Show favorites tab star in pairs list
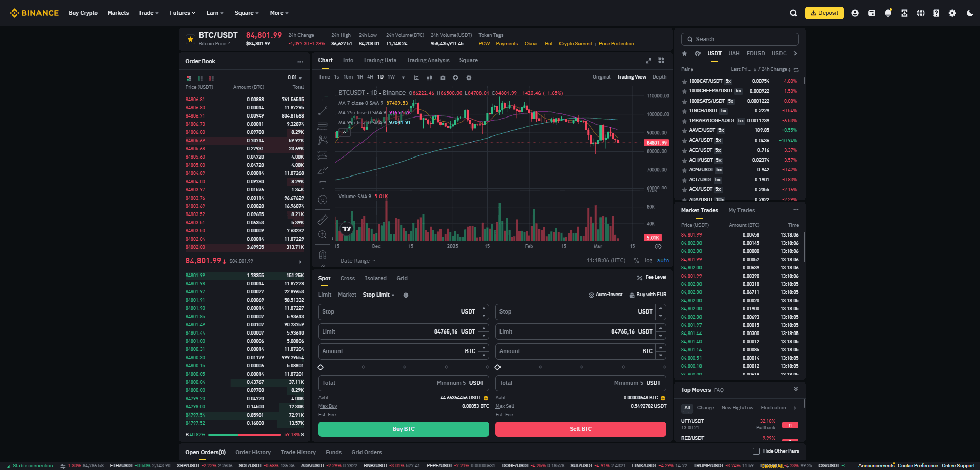The width and height of the screenshot is (980, 470). point(684,53)
